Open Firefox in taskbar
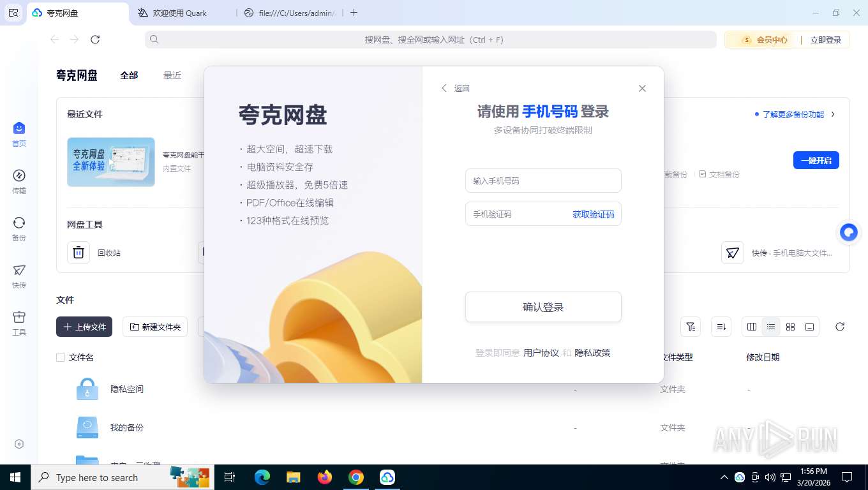Screen dimensions: 868x490 pyautogui.click(x=325, y=477)
